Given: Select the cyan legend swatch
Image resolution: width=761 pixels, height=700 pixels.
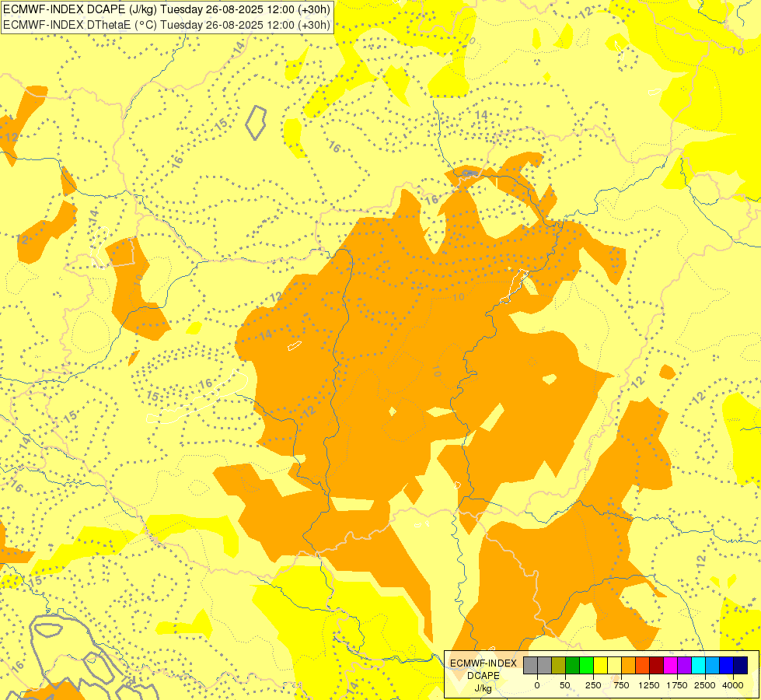Looking at the screenshot, I should 698,665.
